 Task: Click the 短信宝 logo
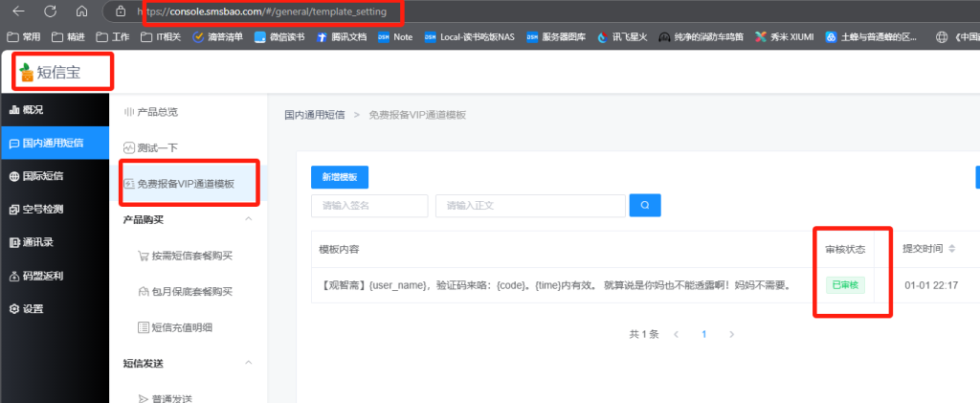(x=51, y=73)
